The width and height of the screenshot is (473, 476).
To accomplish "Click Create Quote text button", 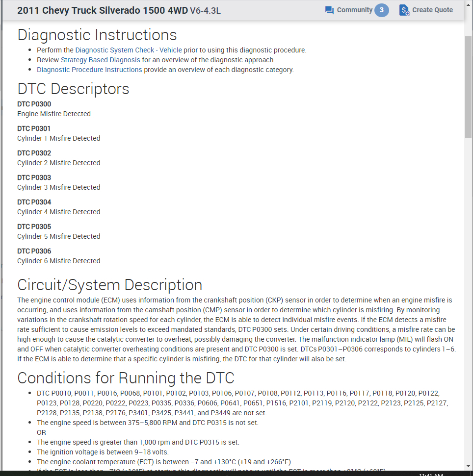I will [x=432, y=10].
